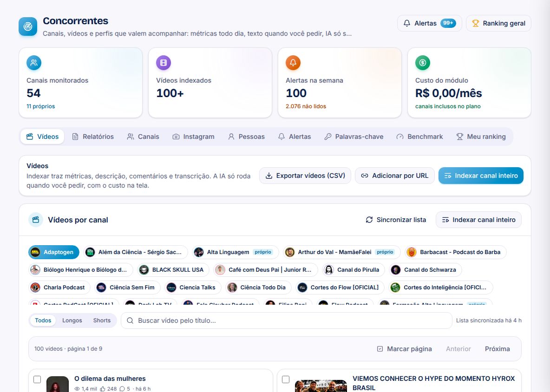Open Alertas button with 99+ badge
Image resolution: width=550 pixels, height=392 pixels.
coord(429,23)
